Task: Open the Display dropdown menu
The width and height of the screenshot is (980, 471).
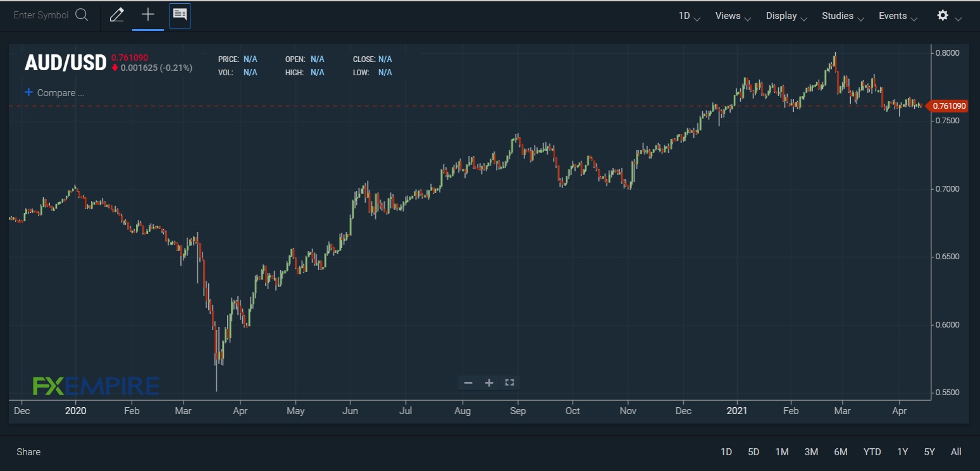Action: pos(786,16)
